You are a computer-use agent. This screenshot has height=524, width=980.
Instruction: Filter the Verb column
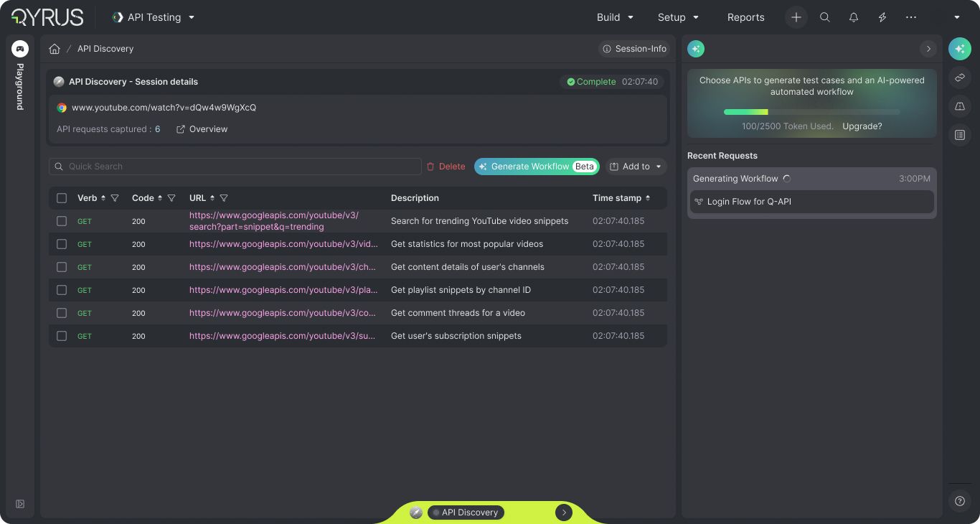(115, 198)
